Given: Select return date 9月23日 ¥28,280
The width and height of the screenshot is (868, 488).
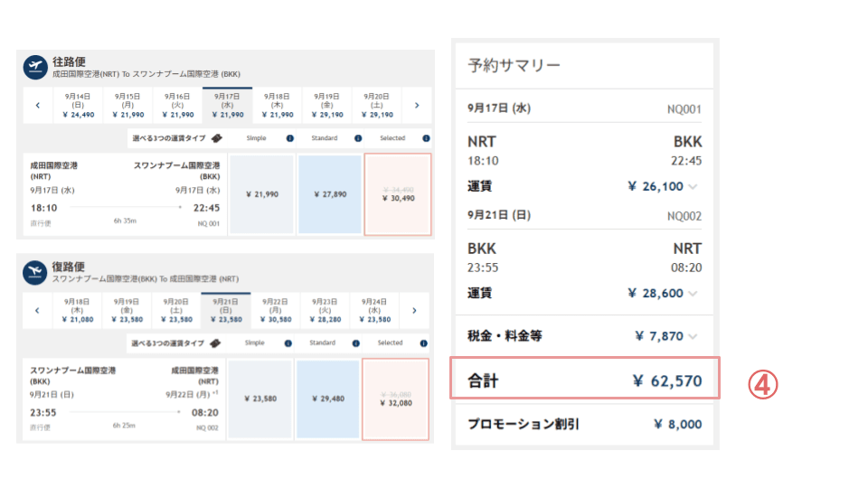Looking at the screenshot, I should click(x=325, y=310).
